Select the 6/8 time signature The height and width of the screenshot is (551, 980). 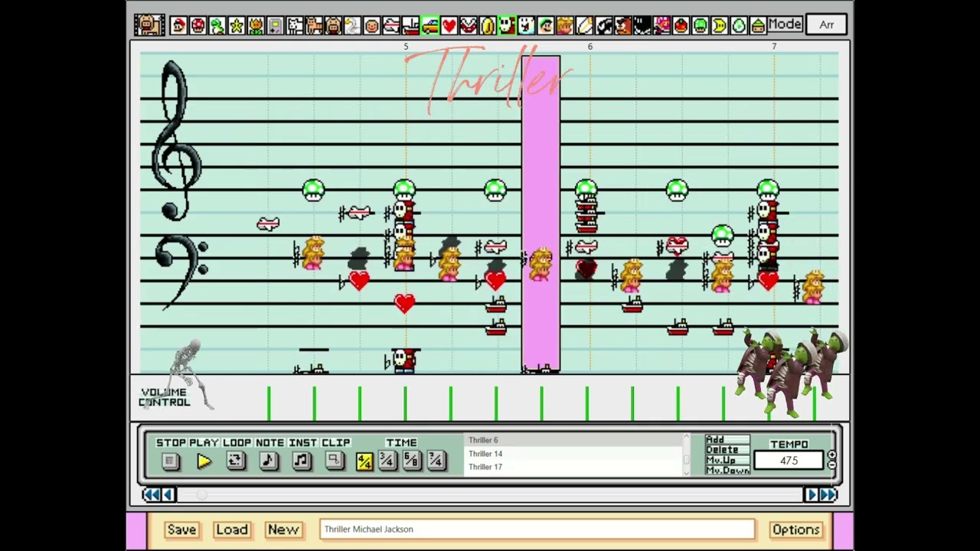pos(412,461)
